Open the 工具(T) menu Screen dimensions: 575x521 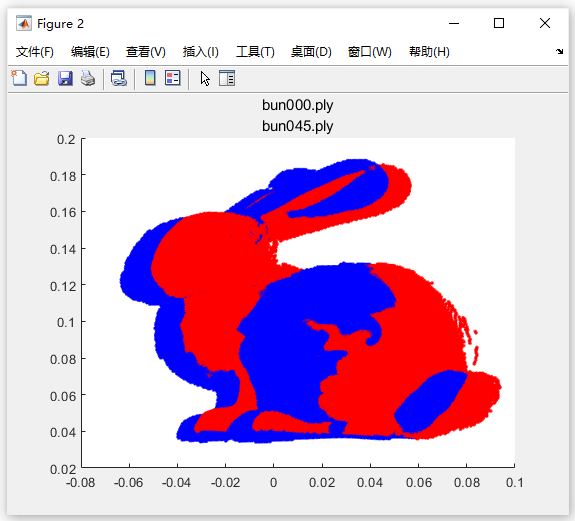255,52
